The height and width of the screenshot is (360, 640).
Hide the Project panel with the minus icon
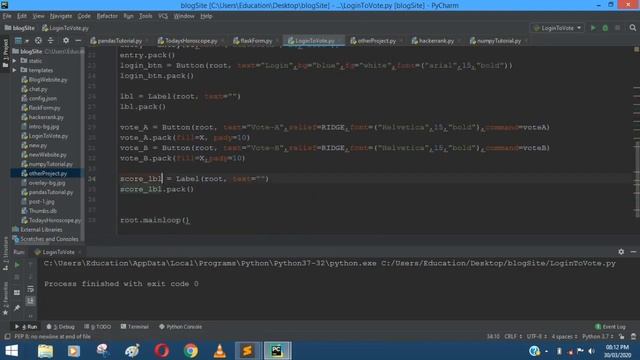[x=78, y=40]
